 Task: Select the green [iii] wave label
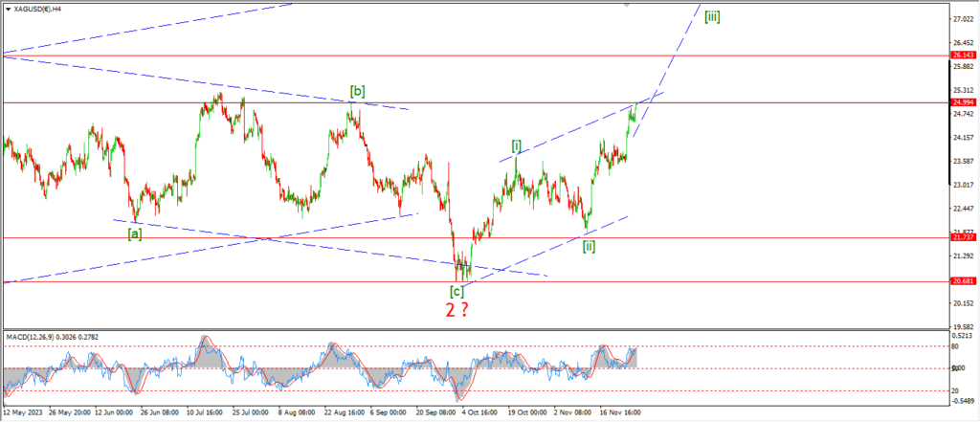[x=712, y=16]
